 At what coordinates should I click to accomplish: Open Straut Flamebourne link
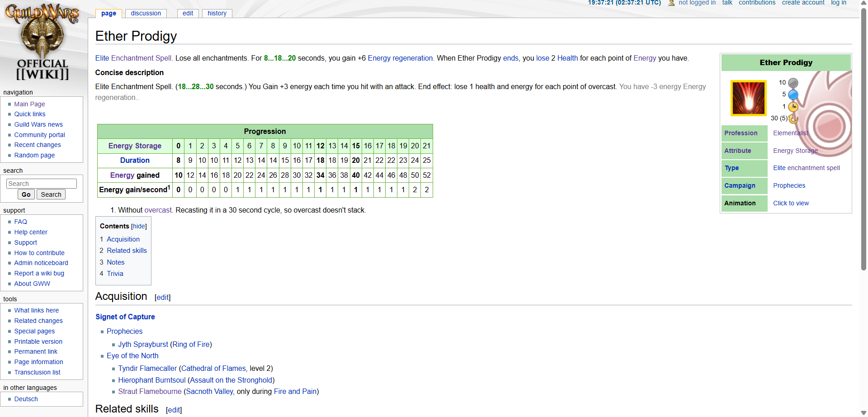[150, 391]
